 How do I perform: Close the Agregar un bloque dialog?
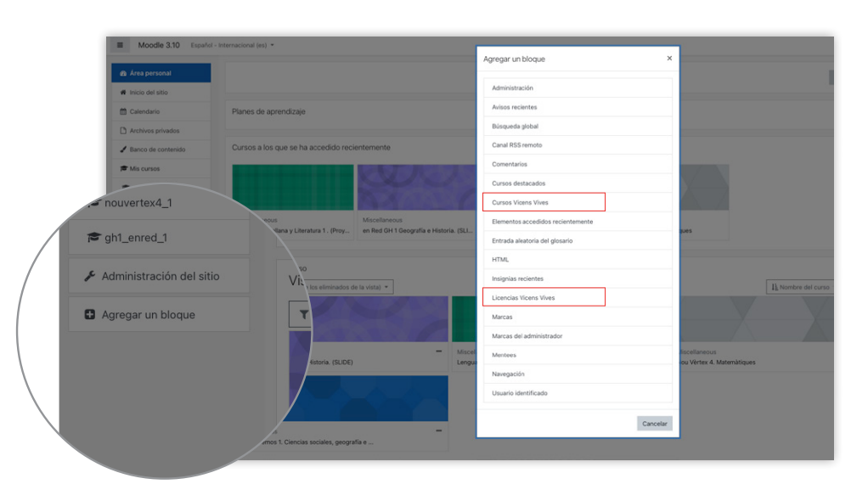coord(669,58)
